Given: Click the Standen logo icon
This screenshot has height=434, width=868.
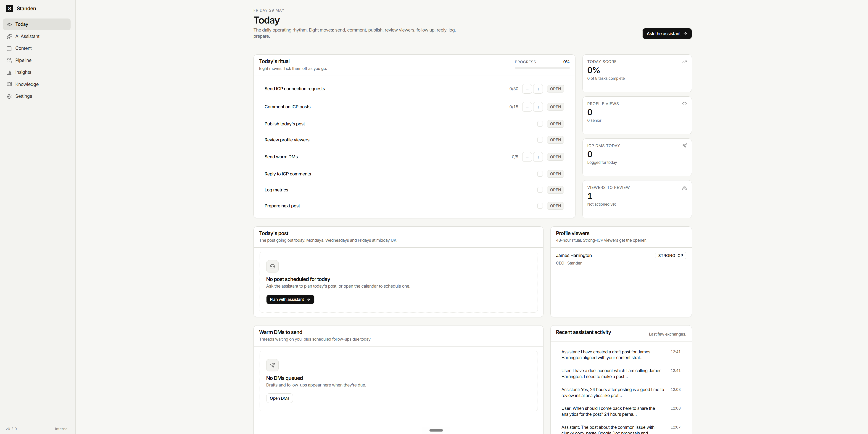Looking at the screenshot, I should pyautogui.click(x=9, y=8).
